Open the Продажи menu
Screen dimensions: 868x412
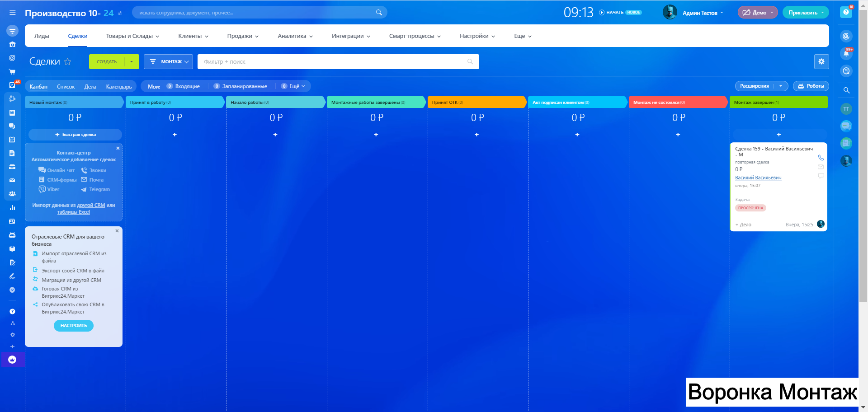click(243, 36)
